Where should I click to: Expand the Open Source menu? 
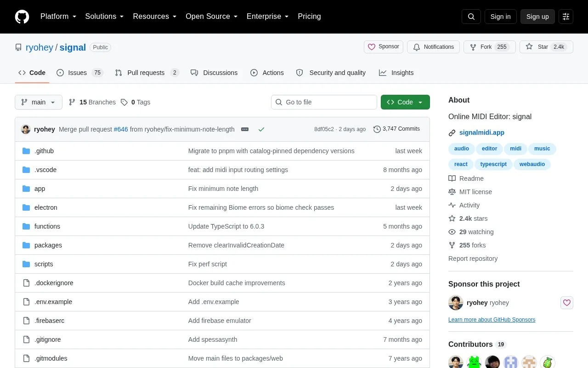point(212,17)
